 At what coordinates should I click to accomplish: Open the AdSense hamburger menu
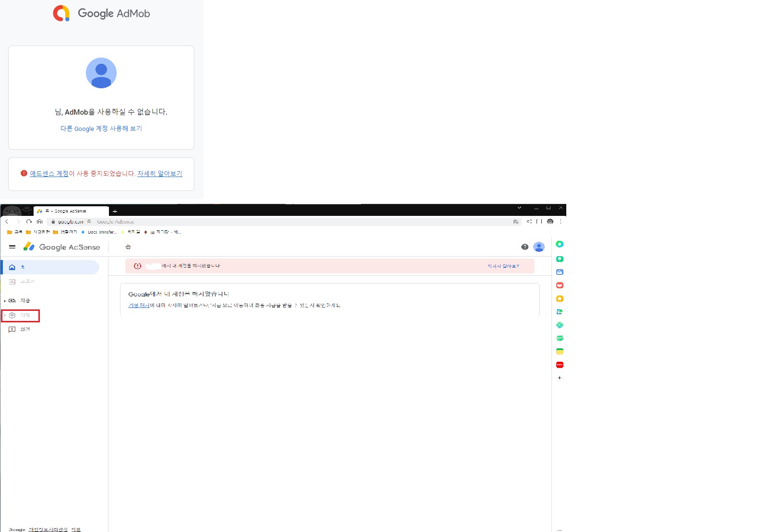click(x=12, y=247)
